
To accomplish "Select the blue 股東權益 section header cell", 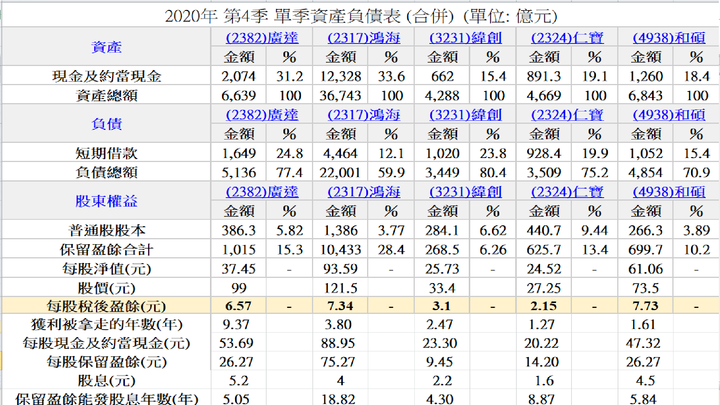I will pyautogui.click(x=107, y=201).
